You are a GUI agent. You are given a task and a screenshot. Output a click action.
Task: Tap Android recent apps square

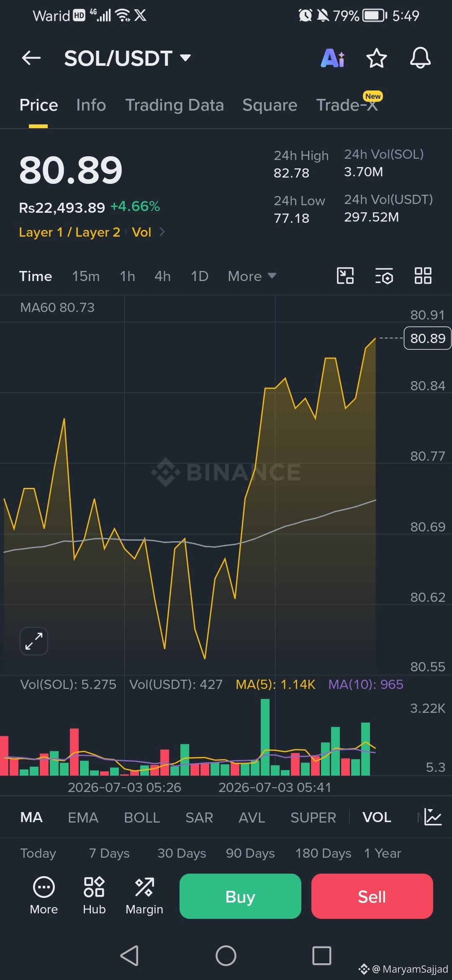pos(322,956)
